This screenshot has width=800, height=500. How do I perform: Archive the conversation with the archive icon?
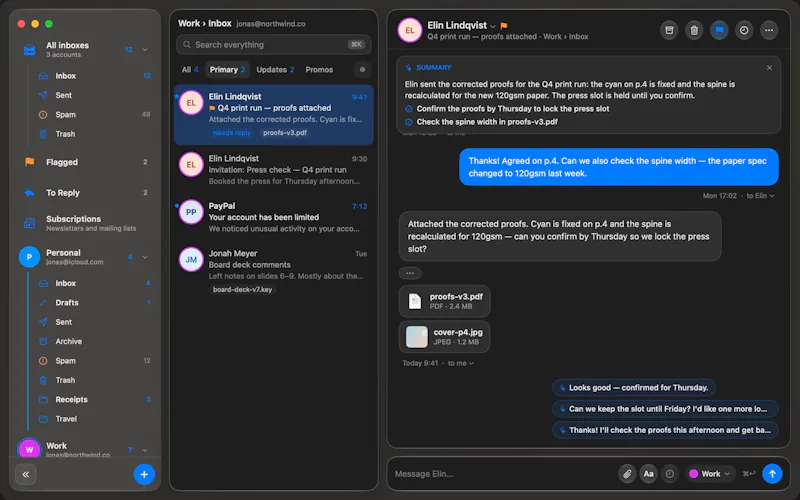(x=669, y=30)
